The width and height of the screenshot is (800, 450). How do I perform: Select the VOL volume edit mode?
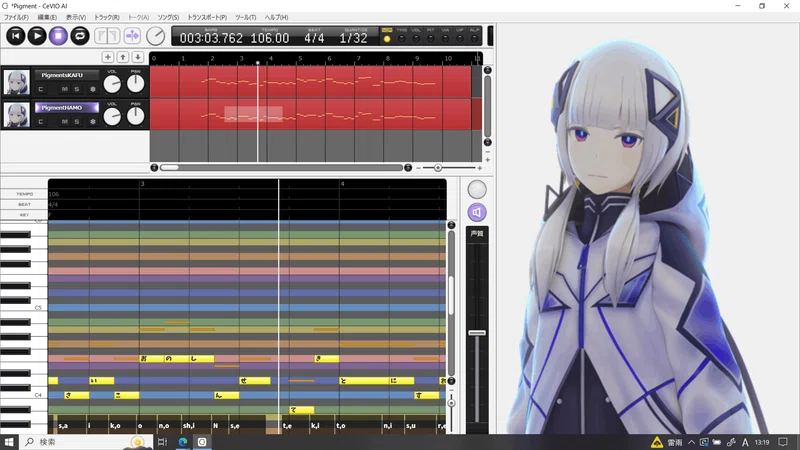[x=416, y=39]
